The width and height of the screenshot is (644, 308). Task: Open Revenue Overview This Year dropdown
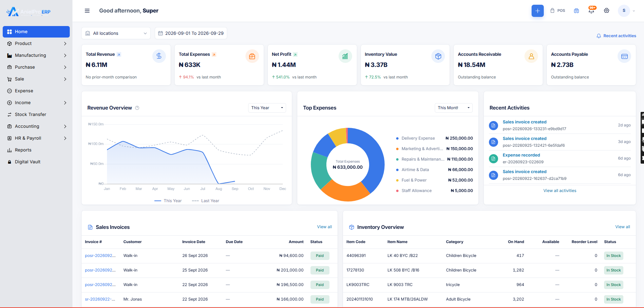(267, 108)
